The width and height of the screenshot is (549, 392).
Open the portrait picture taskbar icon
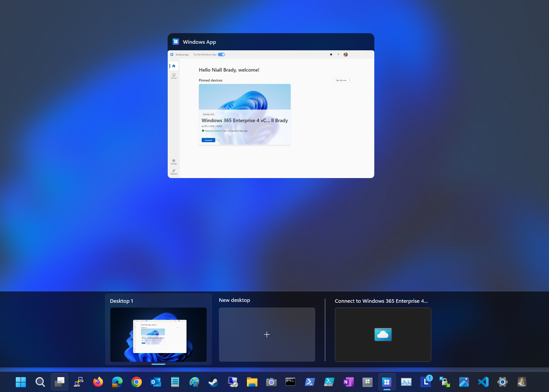(x=522, y=382)
